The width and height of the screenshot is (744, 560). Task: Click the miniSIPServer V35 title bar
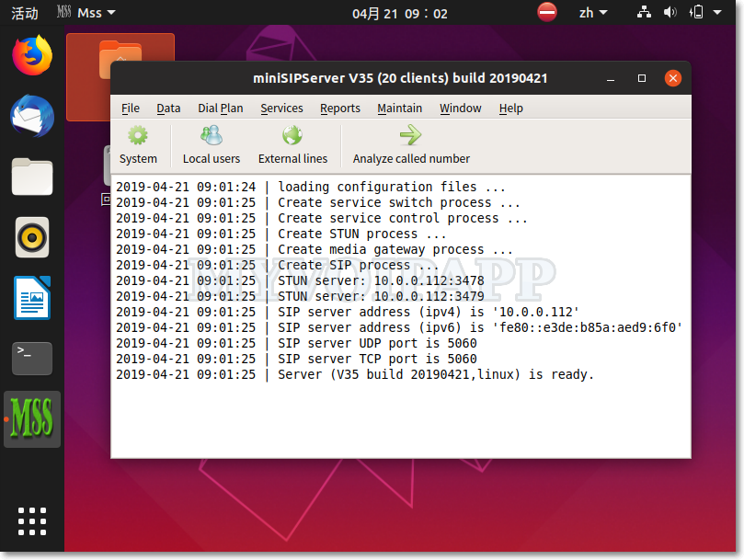tap(400, 78)
